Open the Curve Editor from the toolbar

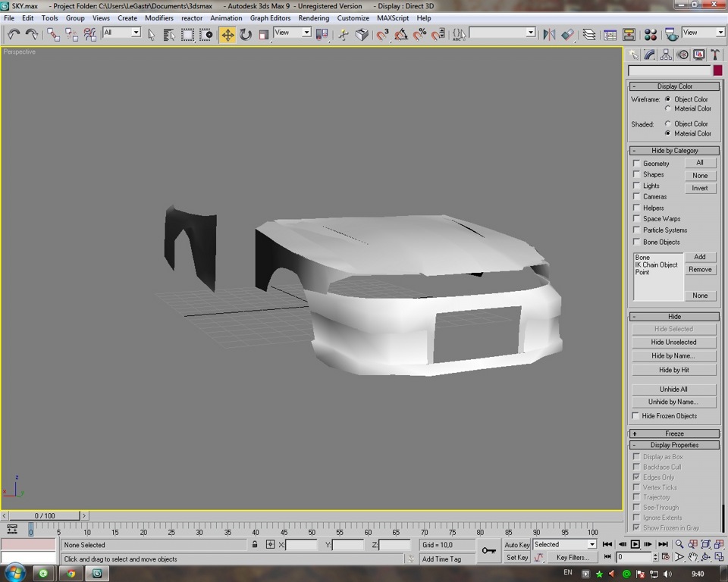pyautogui.click(x=609, y=34)
